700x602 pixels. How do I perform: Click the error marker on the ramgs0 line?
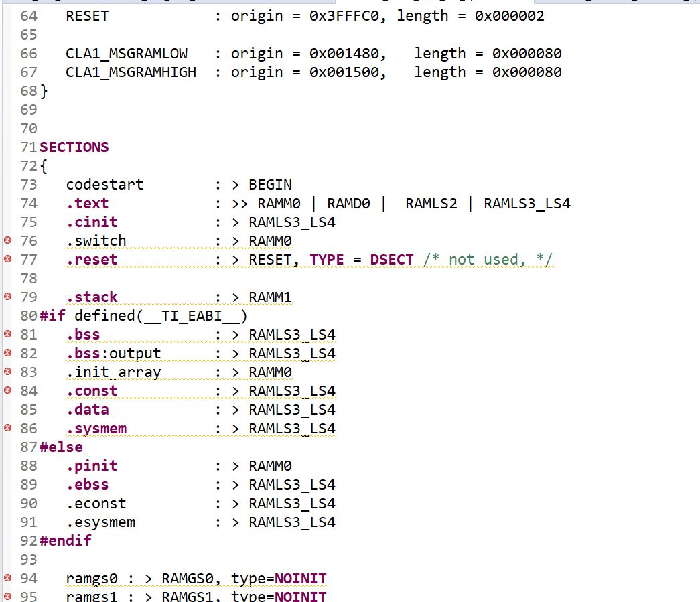[7, 578]
